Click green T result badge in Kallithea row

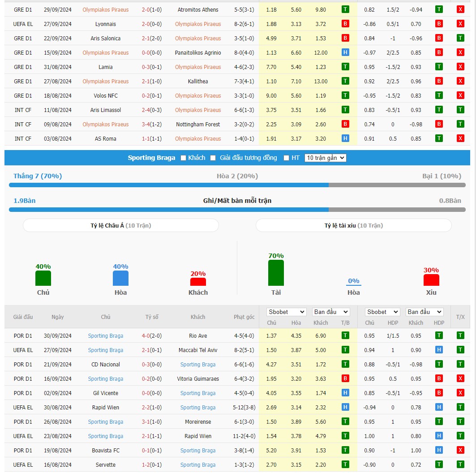345,81
